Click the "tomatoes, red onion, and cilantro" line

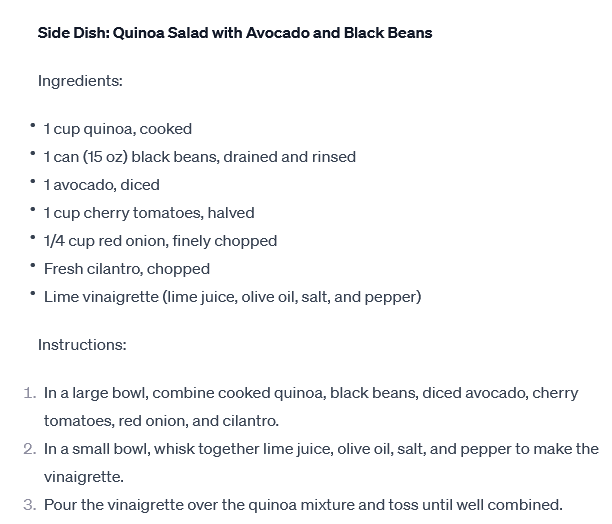(x=161, y=421)
